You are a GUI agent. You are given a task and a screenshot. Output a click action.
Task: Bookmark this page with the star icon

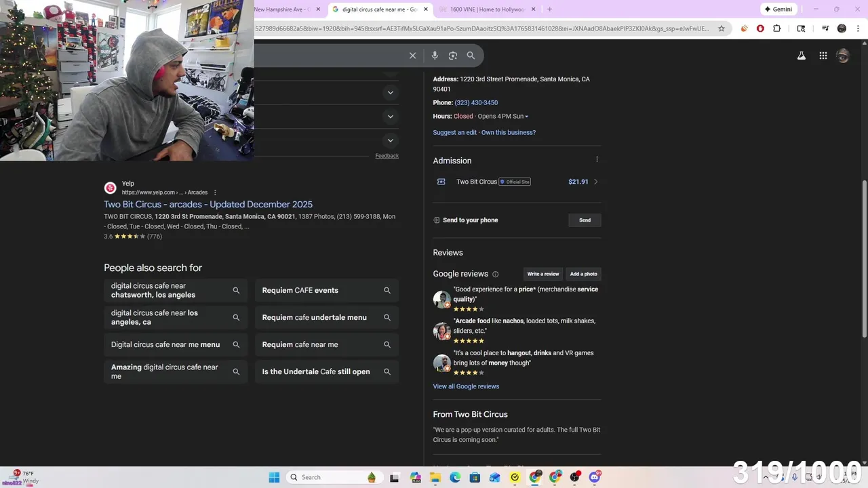click(722, 28)
